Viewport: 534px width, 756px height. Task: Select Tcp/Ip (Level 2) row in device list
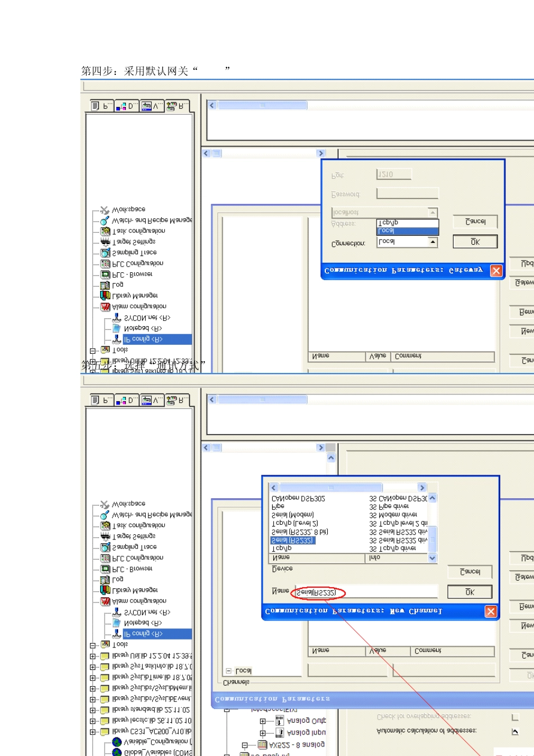[295, 523]
